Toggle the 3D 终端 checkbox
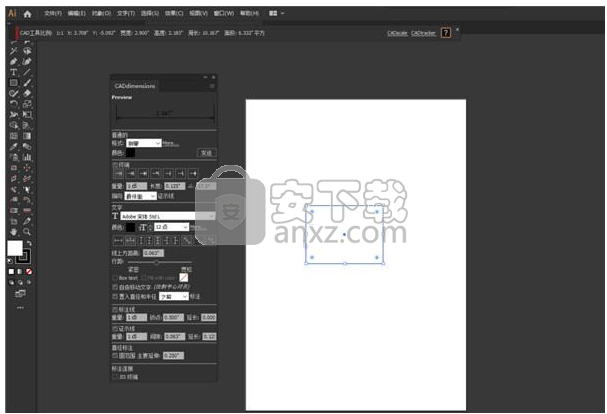This screenshot has width=607, height=414. [x=115, y=377]
